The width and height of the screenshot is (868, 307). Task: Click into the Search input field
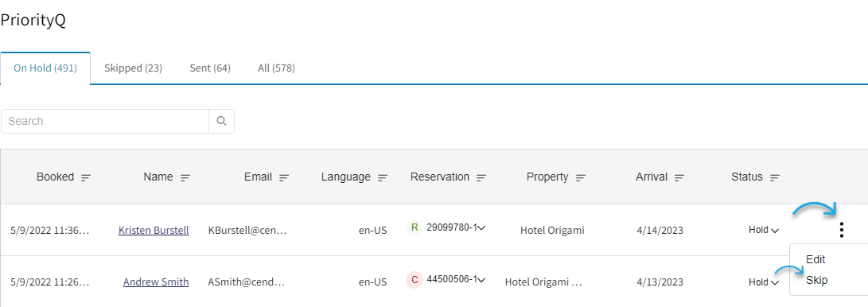pyautogui.click(x=105, y=121)
